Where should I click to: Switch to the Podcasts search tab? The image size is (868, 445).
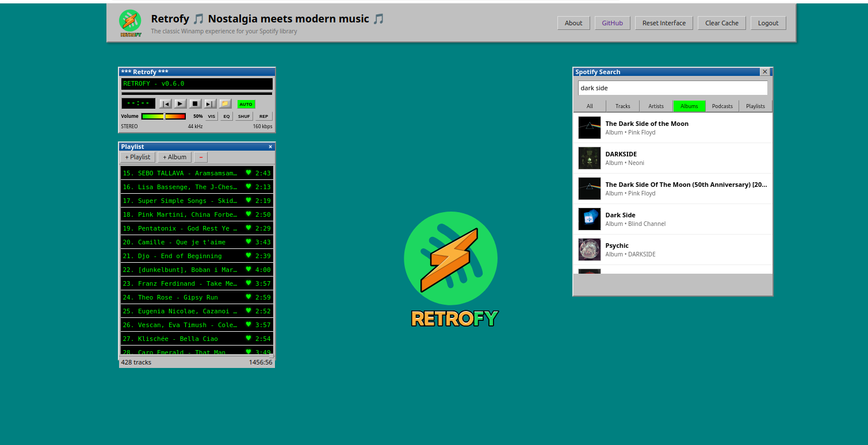(x=722, y=106)
